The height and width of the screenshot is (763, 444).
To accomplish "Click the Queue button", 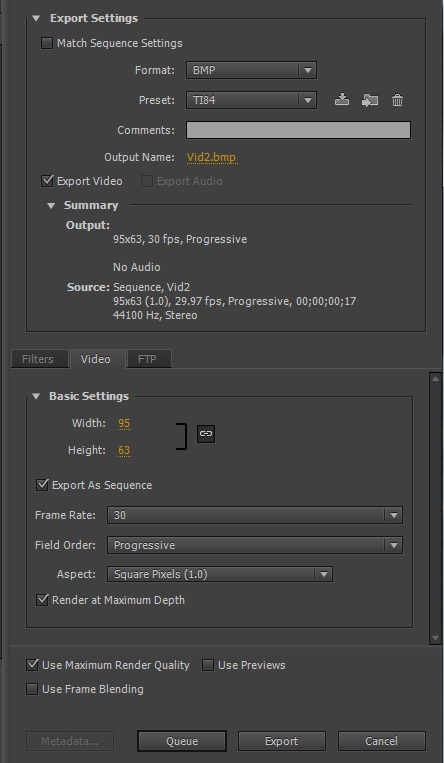I will pos(182,741).
